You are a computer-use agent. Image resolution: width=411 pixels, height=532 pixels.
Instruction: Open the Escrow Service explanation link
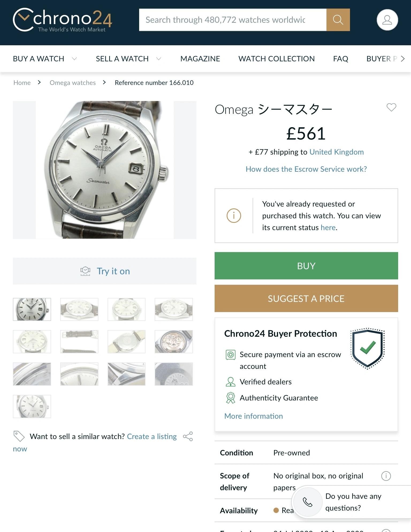[306, 169]
